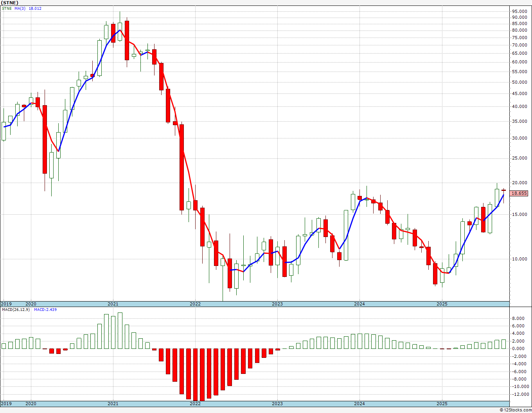Click the MACD:2.439 value readout

click(x=45, y=310)
